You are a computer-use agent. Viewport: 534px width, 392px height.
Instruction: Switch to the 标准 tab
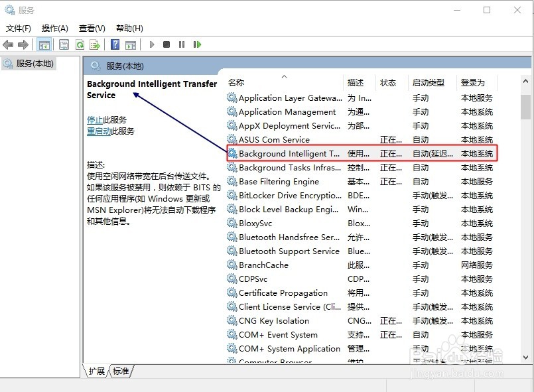pyautogui.click(x=120, y=372)
